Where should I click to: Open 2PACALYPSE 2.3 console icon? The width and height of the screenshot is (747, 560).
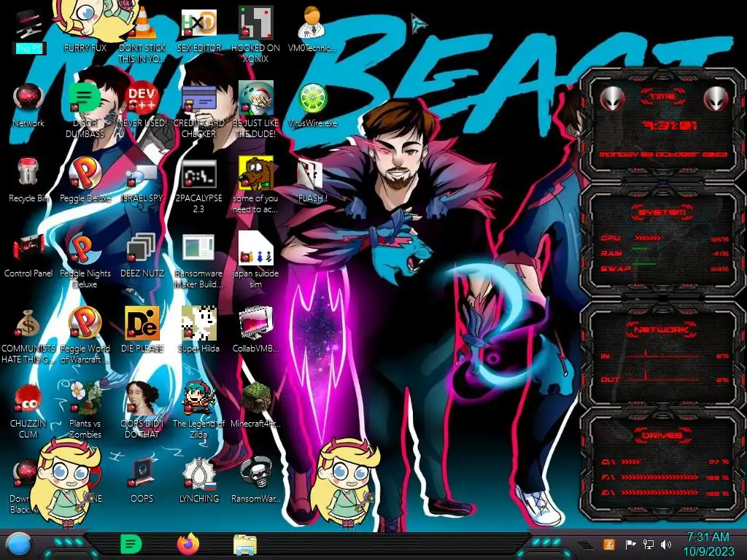pos(198,186)
